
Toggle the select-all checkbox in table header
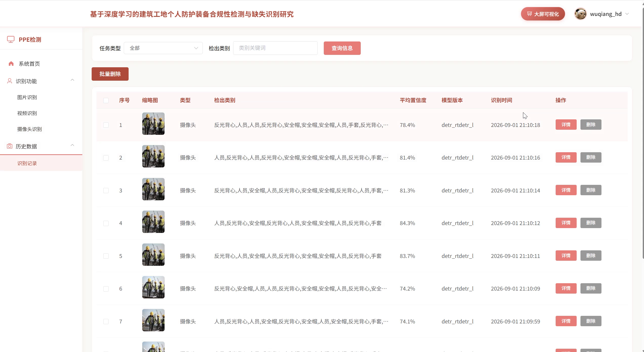106,100
